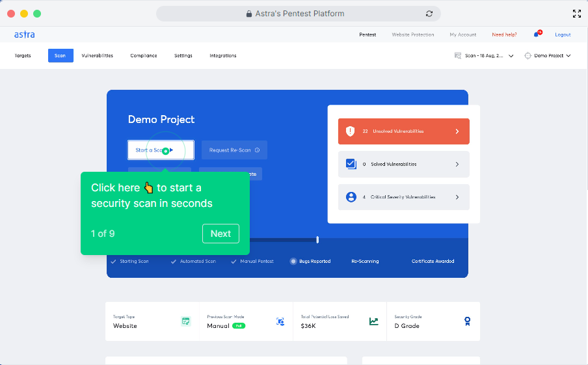
Task: Switch to the Compliance tab
Action: (x=144, y=55)
